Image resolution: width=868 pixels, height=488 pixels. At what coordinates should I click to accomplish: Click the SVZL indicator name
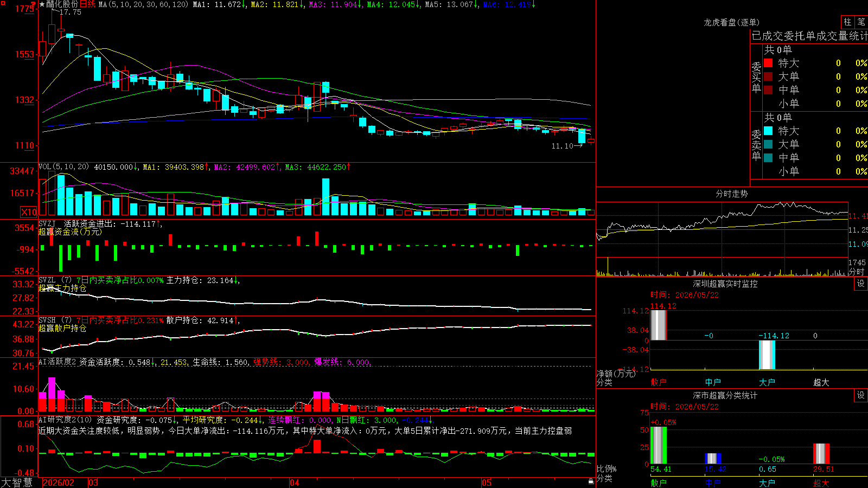coord(47,280)
